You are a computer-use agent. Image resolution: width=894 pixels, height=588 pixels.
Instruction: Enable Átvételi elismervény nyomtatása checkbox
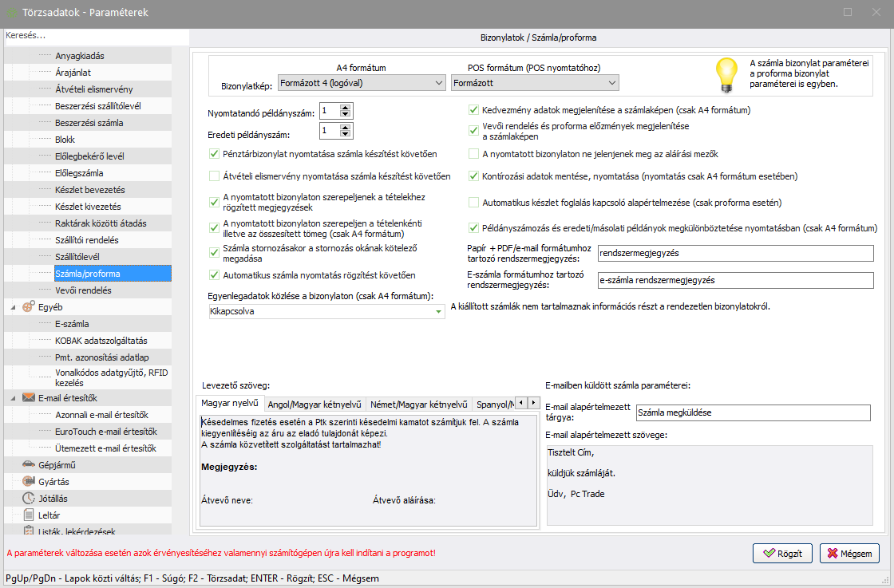(214, 176)
